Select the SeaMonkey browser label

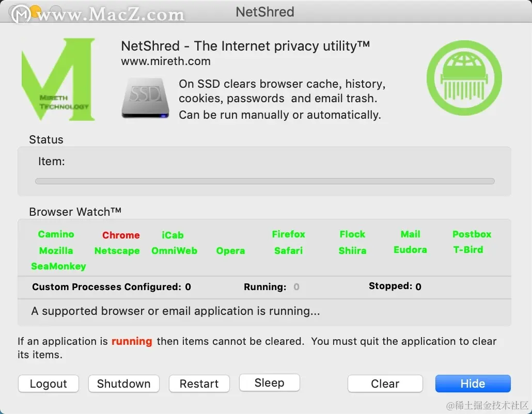pyautogui.click(x=58, y=266)
